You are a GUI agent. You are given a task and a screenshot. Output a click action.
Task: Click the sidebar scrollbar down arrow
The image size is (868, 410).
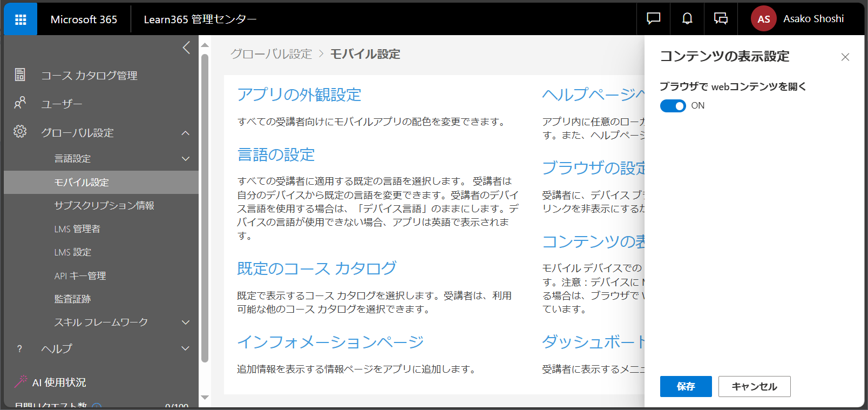click(x=205, y=398)
